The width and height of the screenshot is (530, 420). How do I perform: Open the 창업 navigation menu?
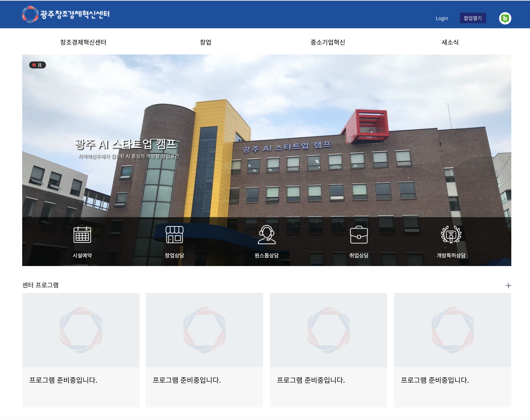coord(205,42)
